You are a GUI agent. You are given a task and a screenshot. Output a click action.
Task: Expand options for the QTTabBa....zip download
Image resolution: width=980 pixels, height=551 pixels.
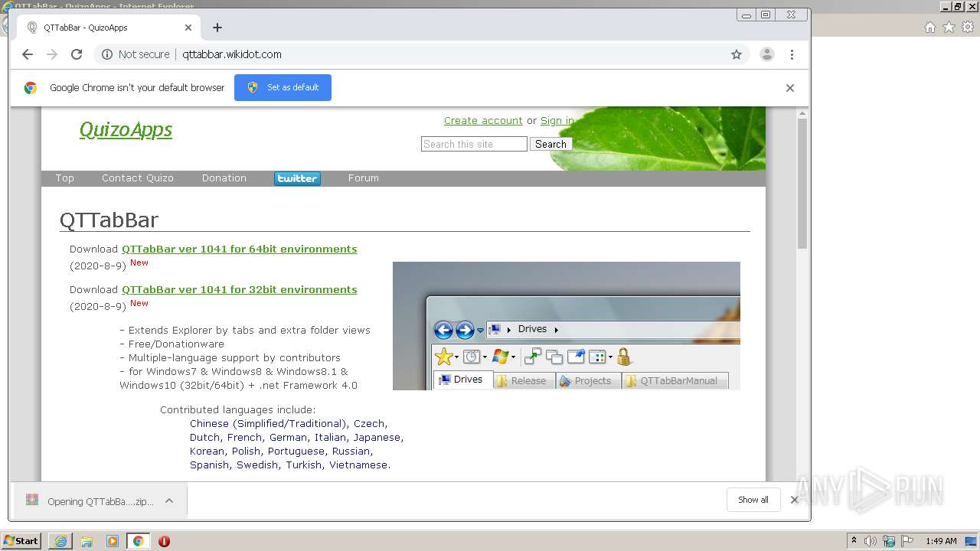point(169,500)
